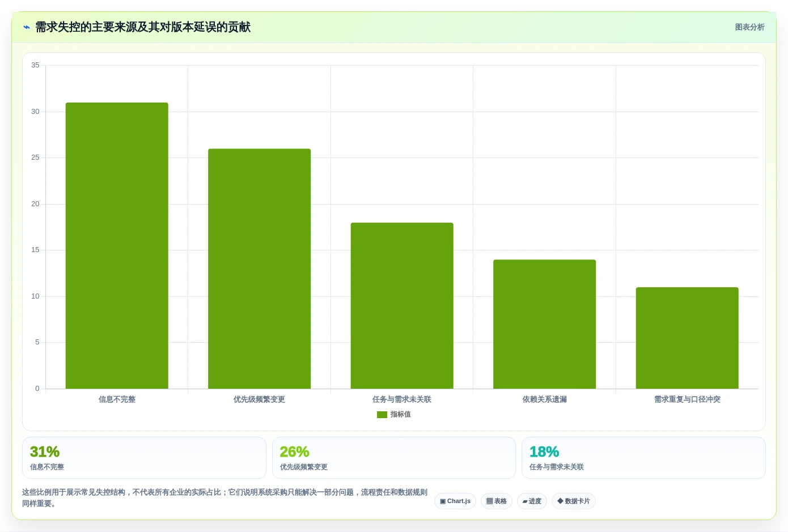Click the y-axis value 20

[35, 204]
